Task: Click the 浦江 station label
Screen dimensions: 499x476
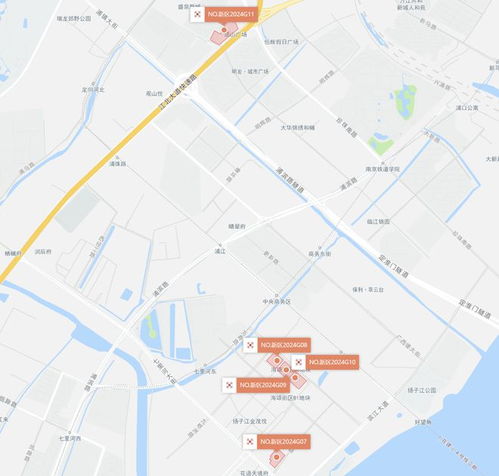Action: pyautogui.click(x=220, y=252)
